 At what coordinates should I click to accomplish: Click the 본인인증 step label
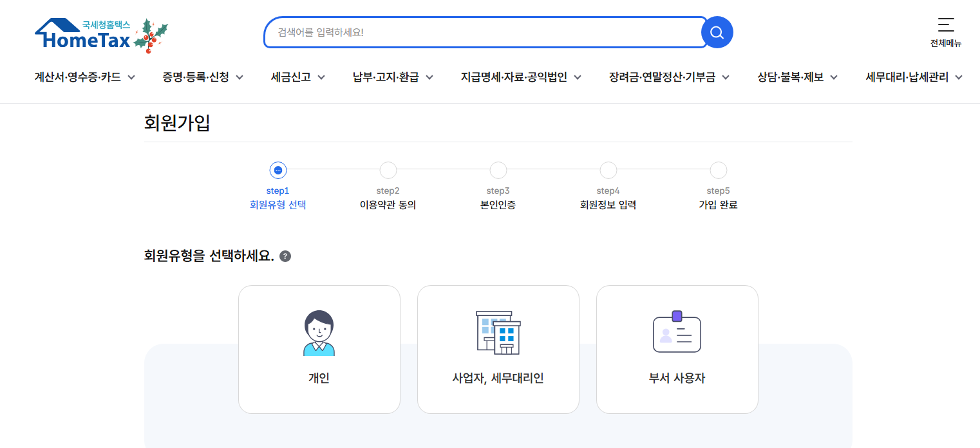498,205
